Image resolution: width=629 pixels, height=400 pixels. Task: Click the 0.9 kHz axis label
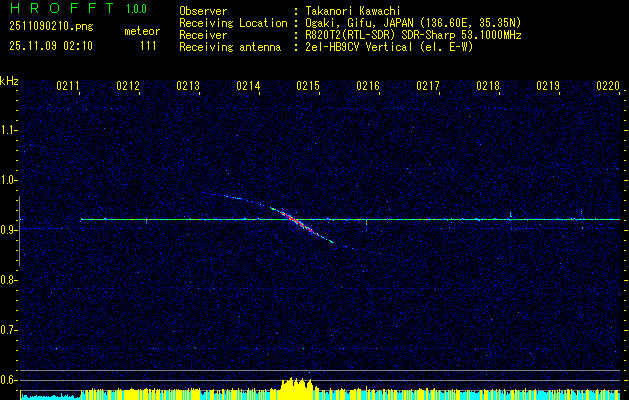pos(8,230)
